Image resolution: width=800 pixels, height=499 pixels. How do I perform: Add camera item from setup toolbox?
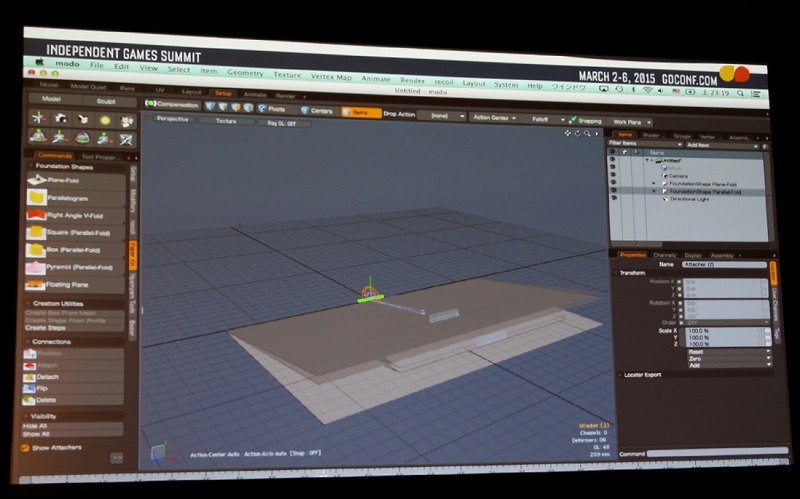tap(61, 119)
